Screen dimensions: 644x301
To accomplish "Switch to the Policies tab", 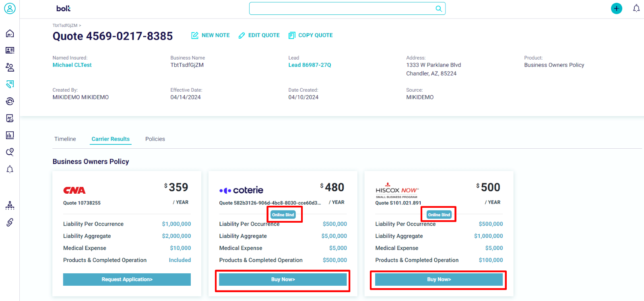I will click(x=155, y=139).
